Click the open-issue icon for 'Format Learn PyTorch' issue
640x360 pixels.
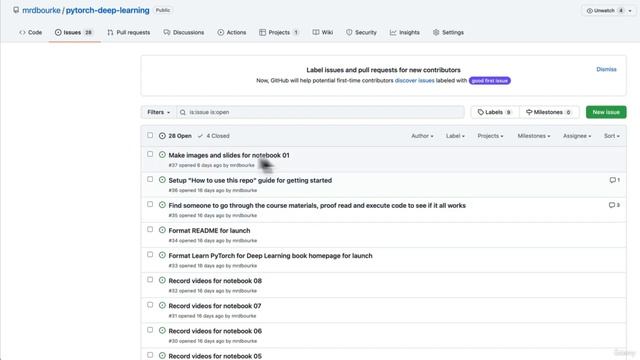[162, 255]
